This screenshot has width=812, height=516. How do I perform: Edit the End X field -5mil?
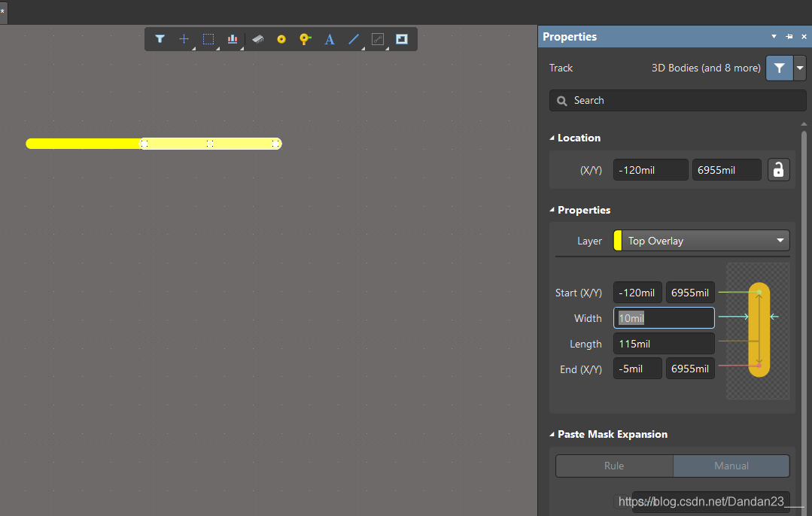[x=637, y=369]
